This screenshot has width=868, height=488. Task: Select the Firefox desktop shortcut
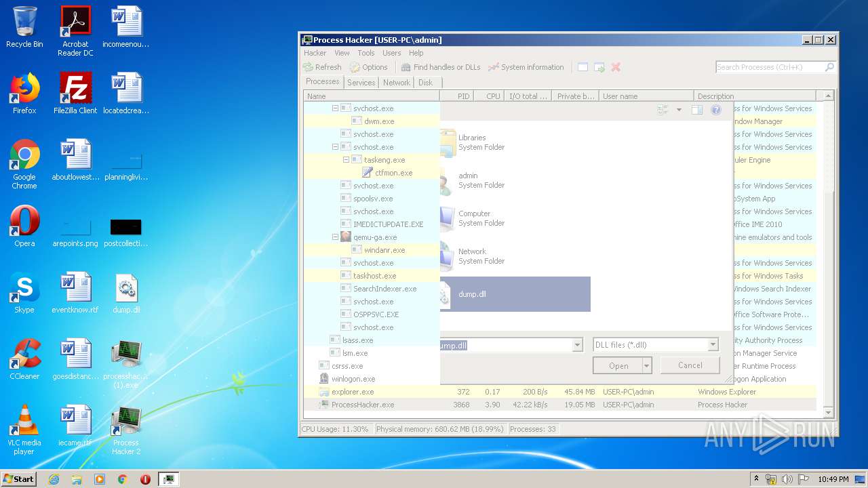(x=24, y=94)
